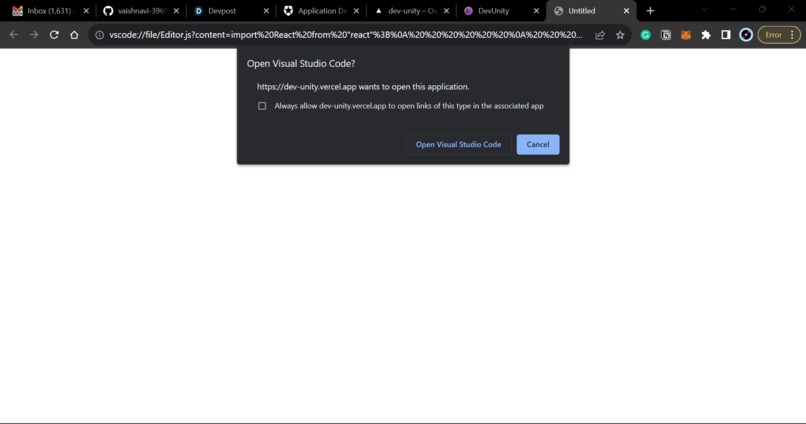Close the vaishnavi GitHub tab
The image size is (806, 424).
coord(176,11)
